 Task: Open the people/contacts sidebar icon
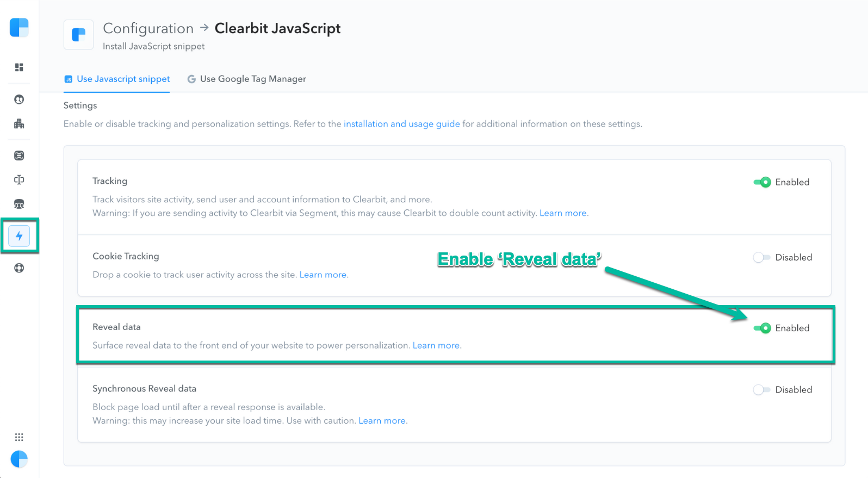(19, 100)
